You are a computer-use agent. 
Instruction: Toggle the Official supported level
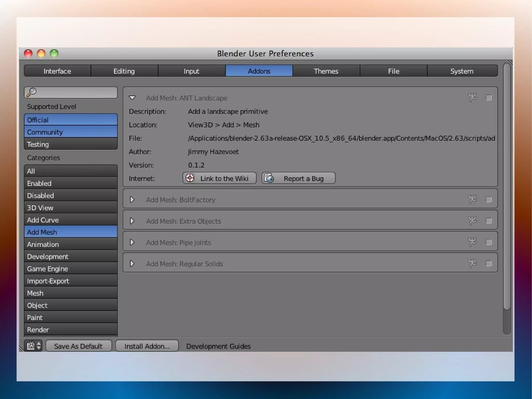[x=71, y=120]
